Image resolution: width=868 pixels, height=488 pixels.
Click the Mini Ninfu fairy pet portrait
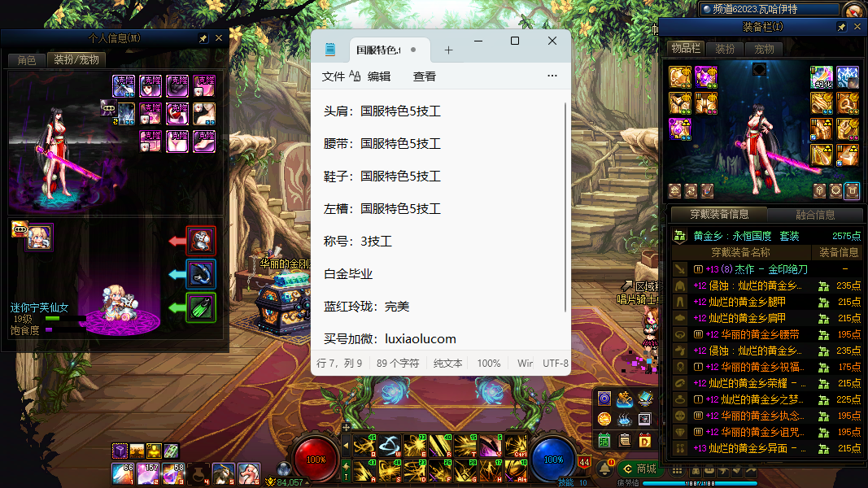pos(39,237)
